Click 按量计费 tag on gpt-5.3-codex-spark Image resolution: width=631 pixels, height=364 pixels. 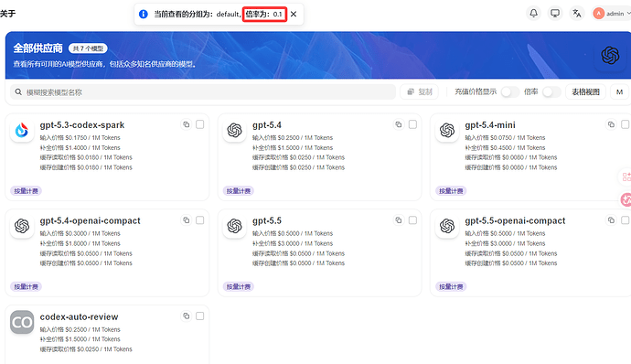(x=26, y=191)
